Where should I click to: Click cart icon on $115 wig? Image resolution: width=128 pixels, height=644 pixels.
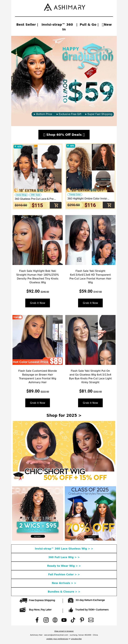[x=56, y=205]
